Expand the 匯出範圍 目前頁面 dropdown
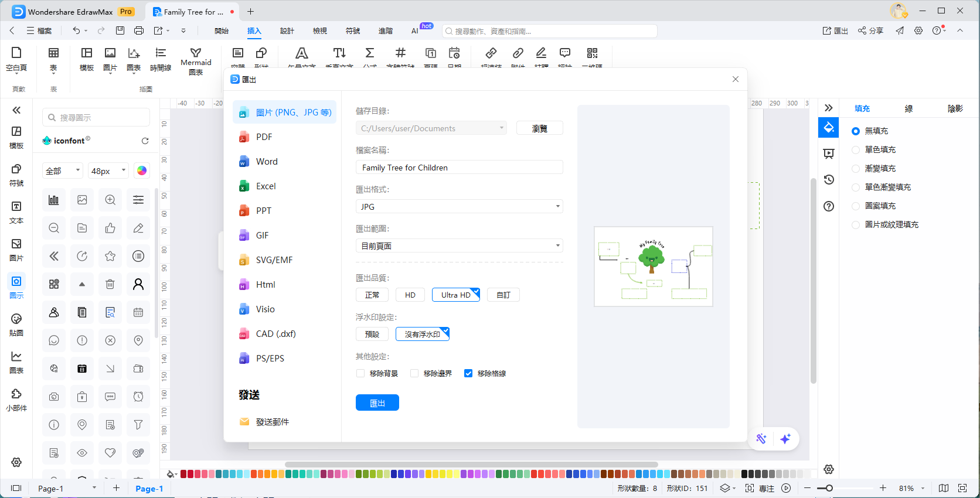The height and width of the screenshot is (498, 980). [459, 246]
